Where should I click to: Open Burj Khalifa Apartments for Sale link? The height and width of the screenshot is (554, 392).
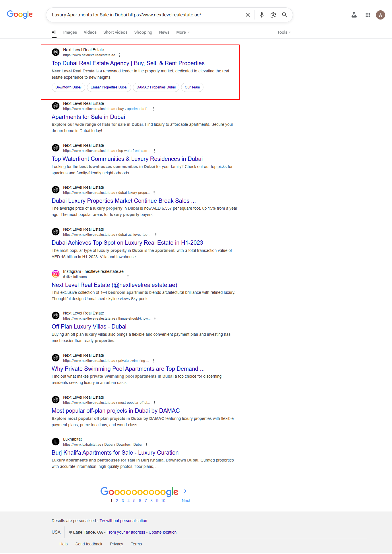(x=115, y=453)
